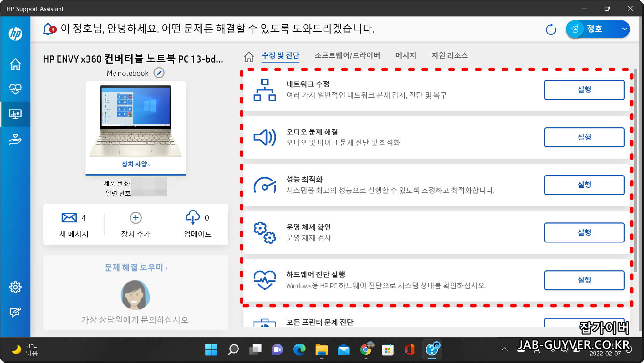Open 장치 사양 link
644x363 pixels.
(136, 164)
